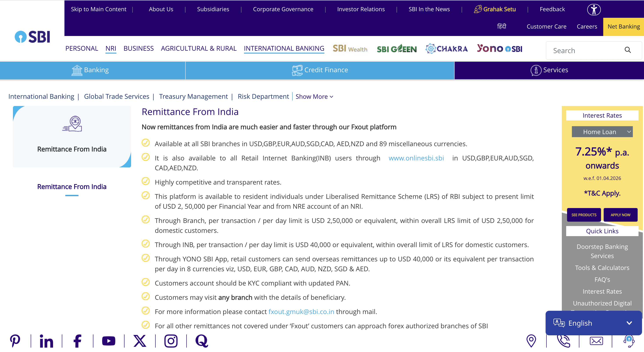This screenshot has width=644, height=352.
Task: Open Treasury Management link
Action: click(193, 96)
